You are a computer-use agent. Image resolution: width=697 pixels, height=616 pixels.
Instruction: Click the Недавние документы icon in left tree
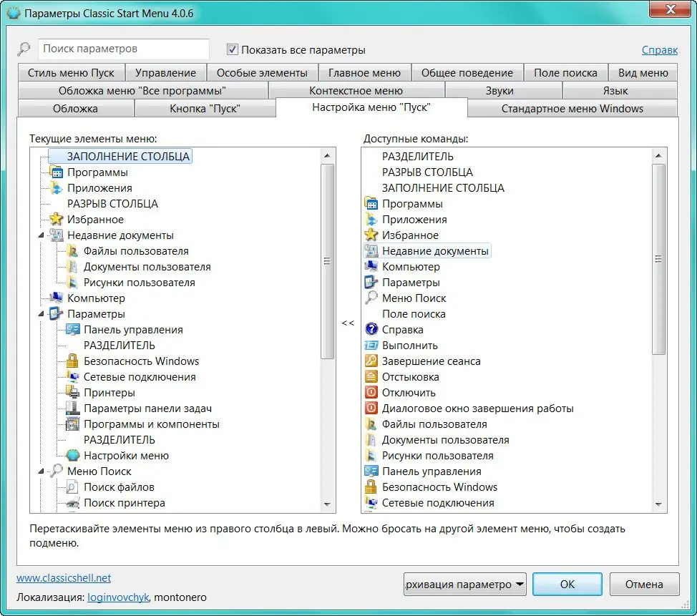coord(57,235)
